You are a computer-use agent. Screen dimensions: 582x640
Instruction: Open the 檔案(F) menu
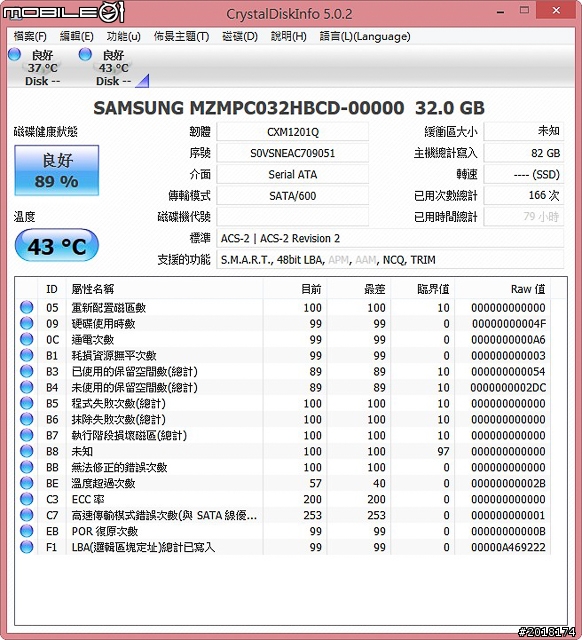(30, 36)
